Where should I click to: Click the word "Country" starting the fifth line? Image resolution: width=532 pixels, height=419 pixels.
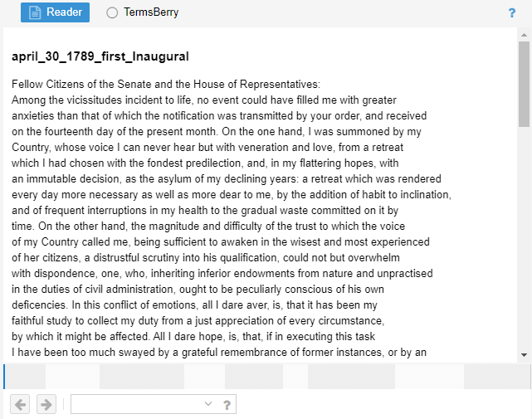click(32, 147)
